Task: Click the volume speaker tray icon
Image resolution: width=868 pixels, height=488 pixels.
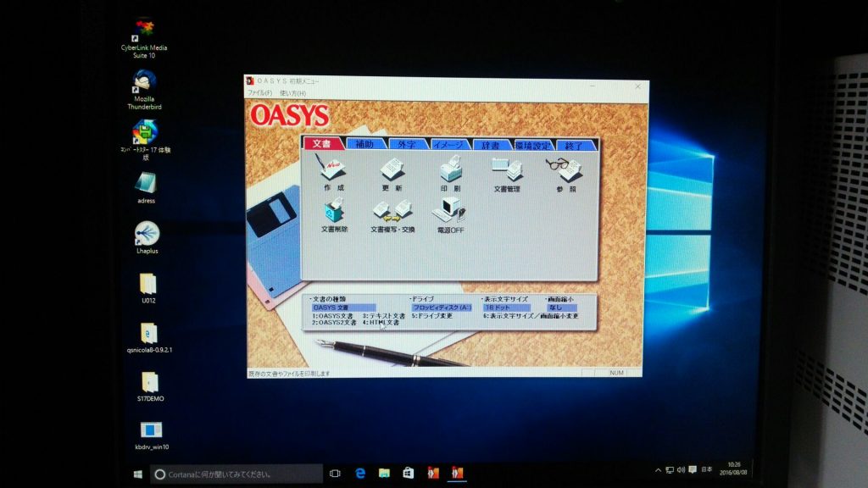Action: pyautogui.click(x=681, y=469)
